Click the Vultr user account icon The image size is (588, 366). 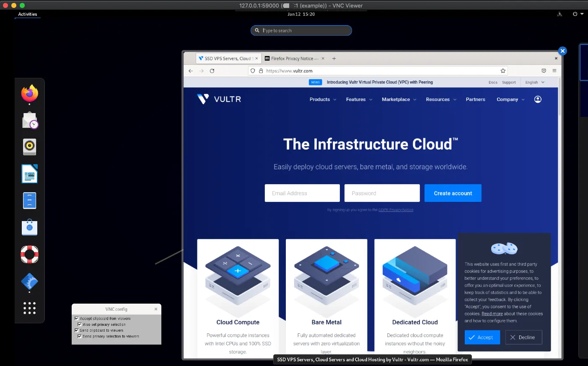point(538,99)
